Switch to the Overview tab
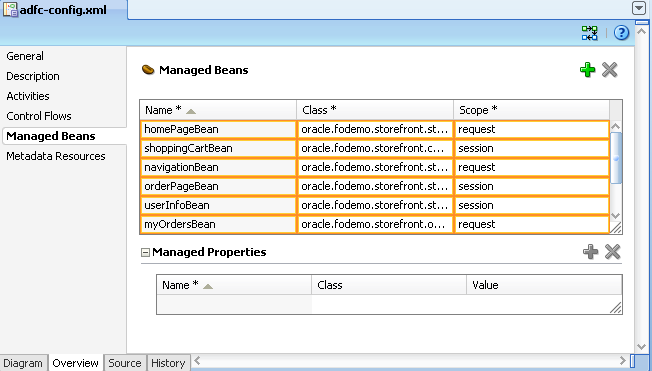The height and width of the screenshot is (371, 652). coord(76,363)
